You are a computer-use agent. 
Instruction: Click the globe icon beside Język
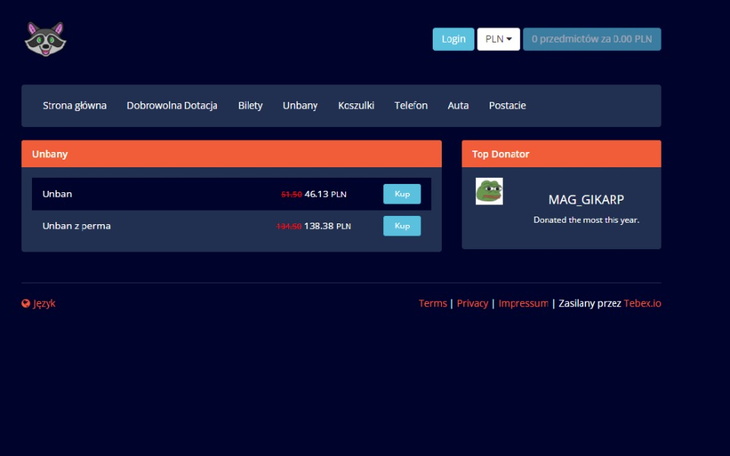pos(26,304)
